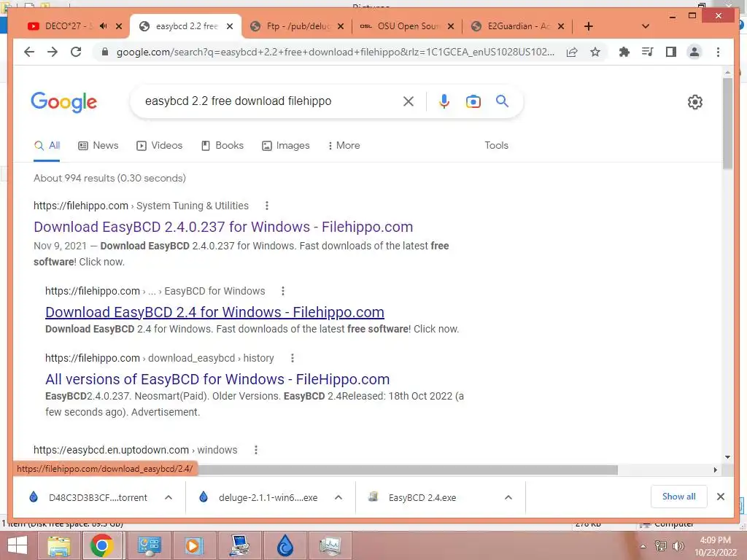This screenshot has height=560, width=747.
Task: Click the address bar URL
Action: 336,52
